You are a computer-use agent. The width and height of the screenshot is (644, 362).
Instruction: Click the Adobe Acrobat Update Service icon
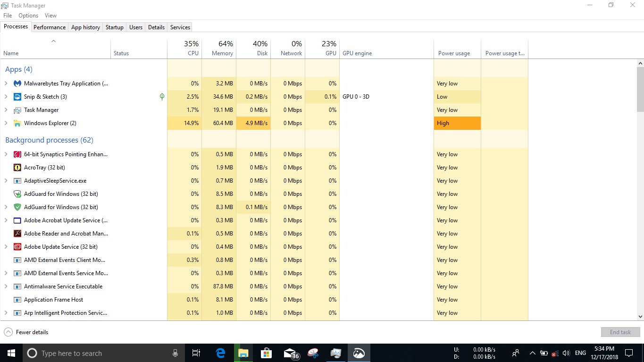tap(17, 220)
